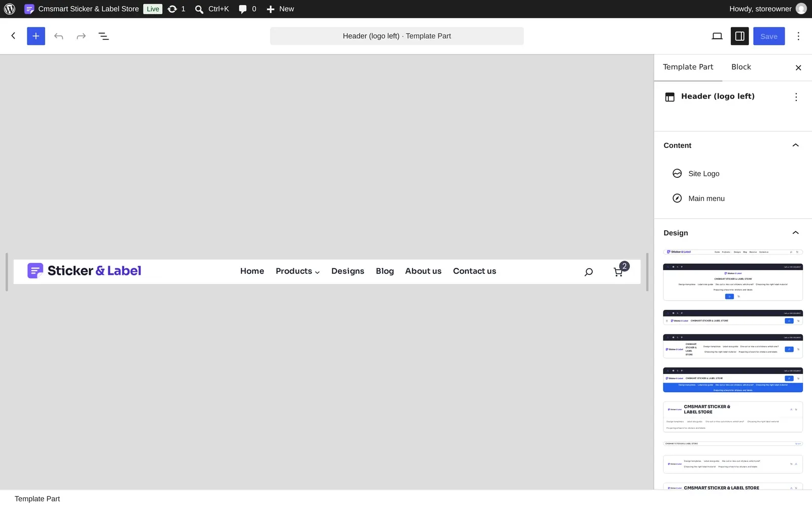Choose the centered logo header design
Viewport: 812px width, 508px height.
tap(733, 282)
